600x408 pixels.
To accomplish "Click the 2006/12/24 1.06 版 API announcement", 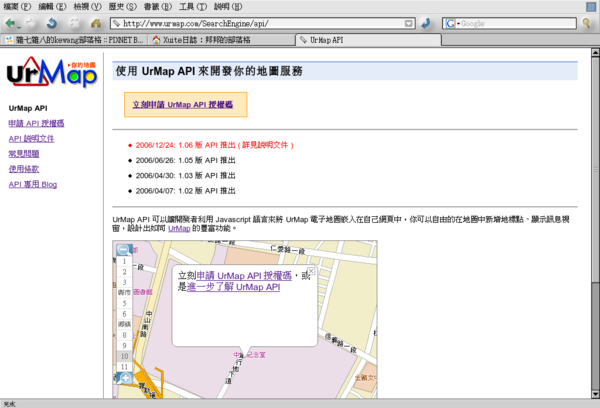I will click(214, 145).
